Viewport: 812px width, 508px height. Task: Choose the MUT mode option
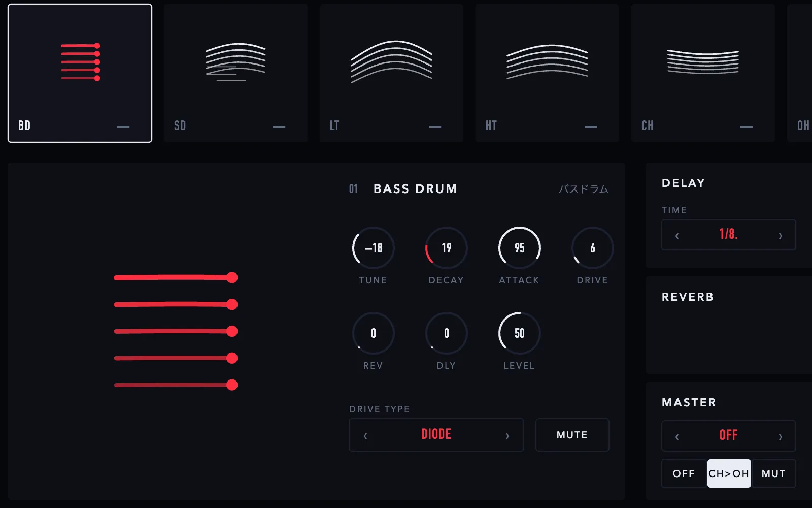coord(774,473)
